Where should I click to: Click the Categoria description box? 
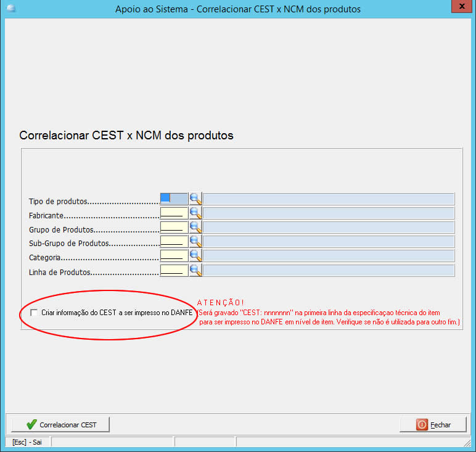(329, 255)
